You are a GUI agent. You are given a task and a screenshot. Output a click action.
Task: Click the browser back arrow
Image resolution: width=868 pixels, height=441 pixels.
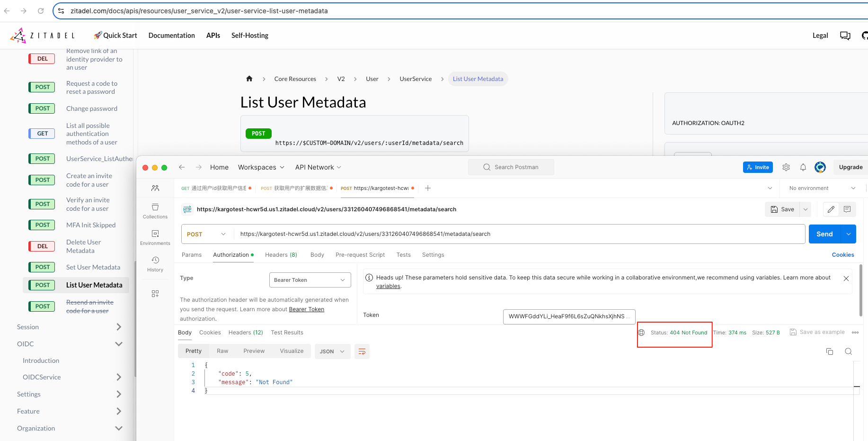pos(7,10)
